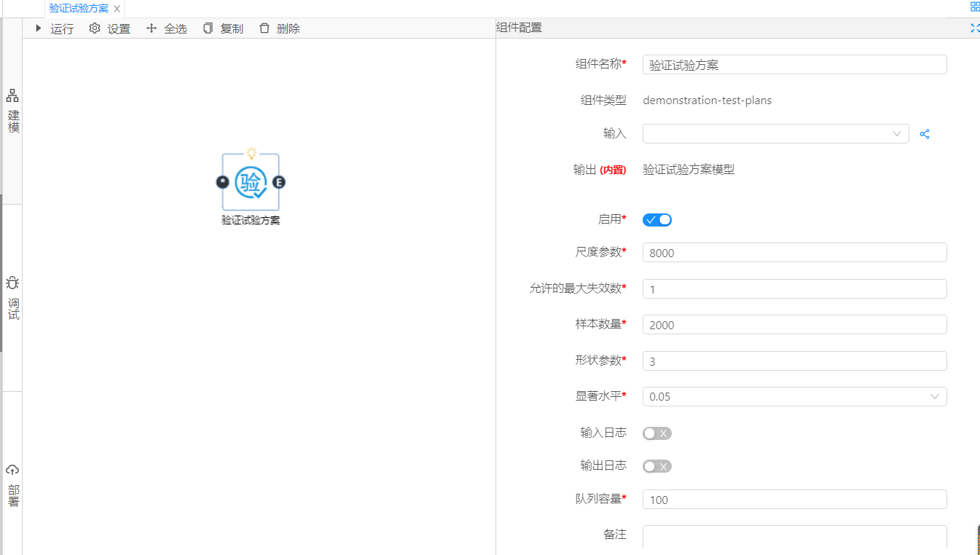
Task: Click Select All (全选) toolbar icon
Action: 152,28
